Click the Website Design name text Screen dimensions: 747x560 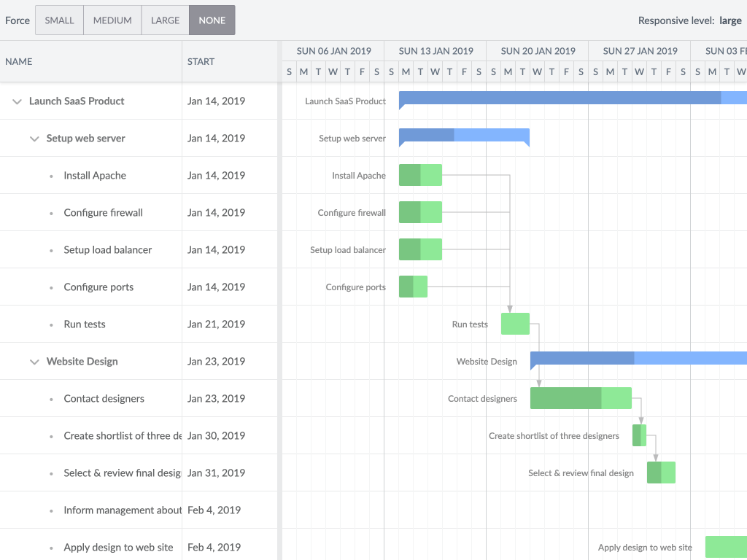[x=82, y=361]
